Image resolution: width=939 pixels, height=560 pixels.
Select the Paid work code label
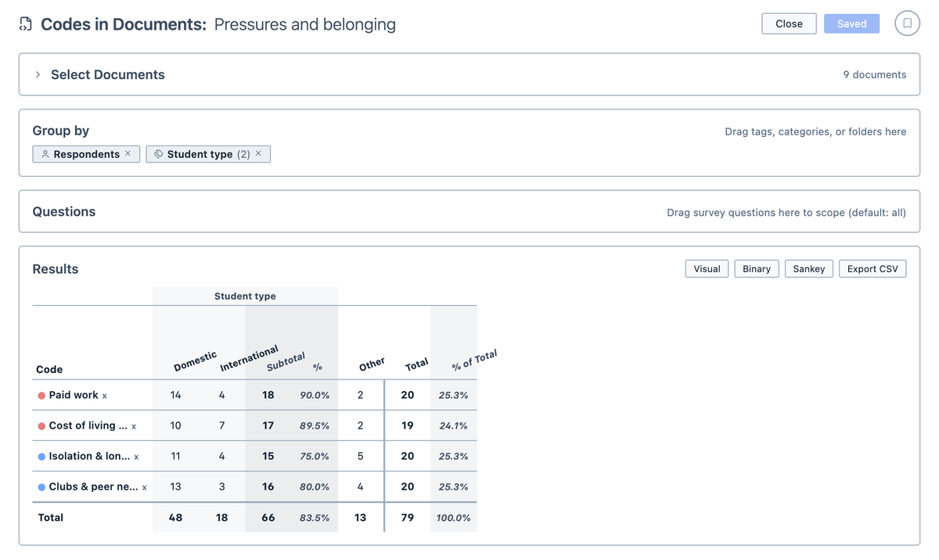point(74,395)
